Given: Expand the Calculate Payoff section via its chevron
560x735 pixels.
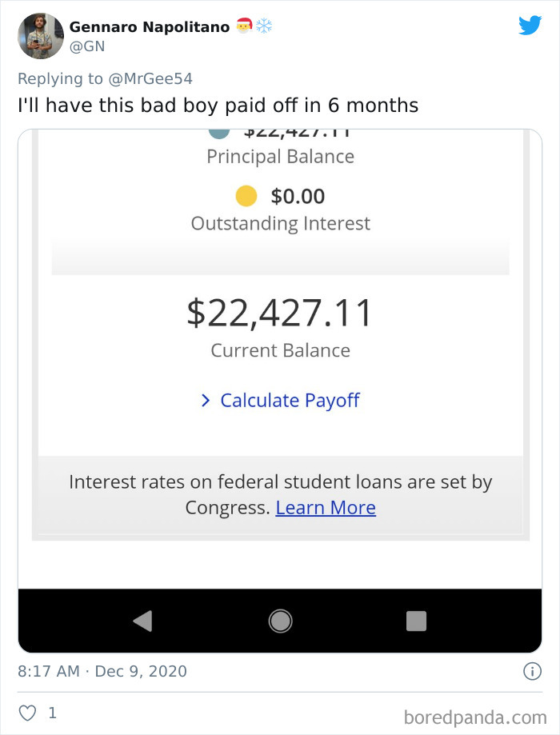Looking at the screenshot, I should tap(205, 400).
